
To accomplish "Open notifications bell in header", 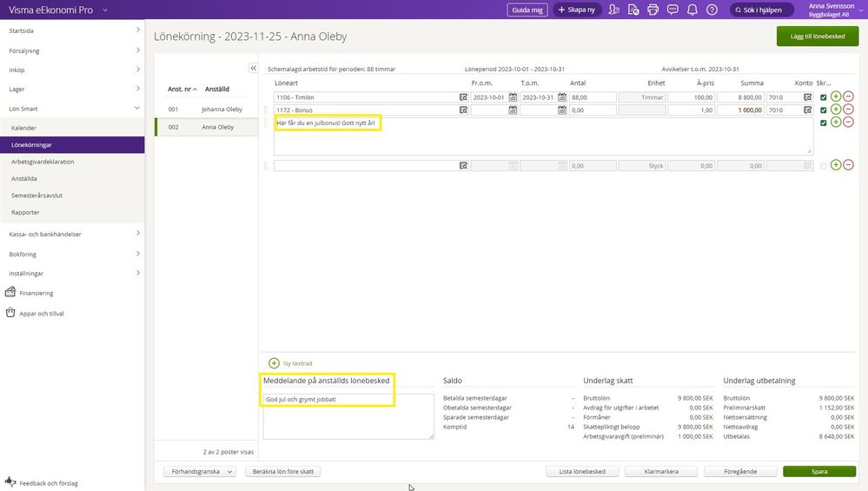I will pyautogui.click(x=692, y=10).
